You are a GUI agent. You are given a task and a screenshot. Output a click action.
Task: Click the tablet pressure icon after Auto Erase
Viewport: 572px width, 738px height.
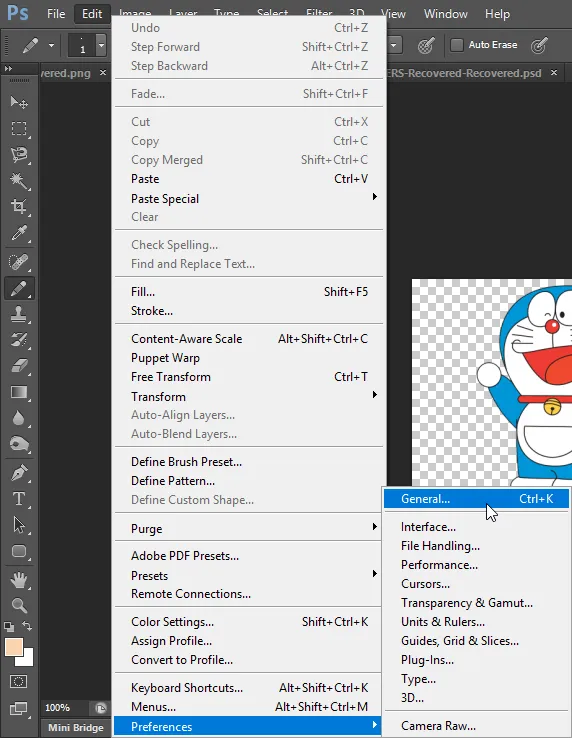click(x=539, y=45)
